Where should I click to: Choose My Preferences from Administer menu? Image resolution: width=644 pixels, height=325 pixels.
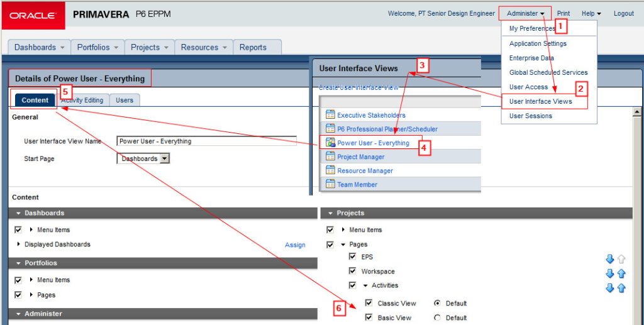pyautogui.click(x=532, y=28)
